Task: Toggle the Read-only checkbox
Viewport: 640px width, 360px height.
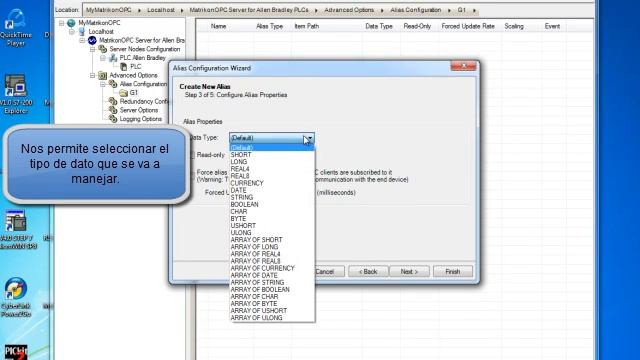Action: click(192, 155)
